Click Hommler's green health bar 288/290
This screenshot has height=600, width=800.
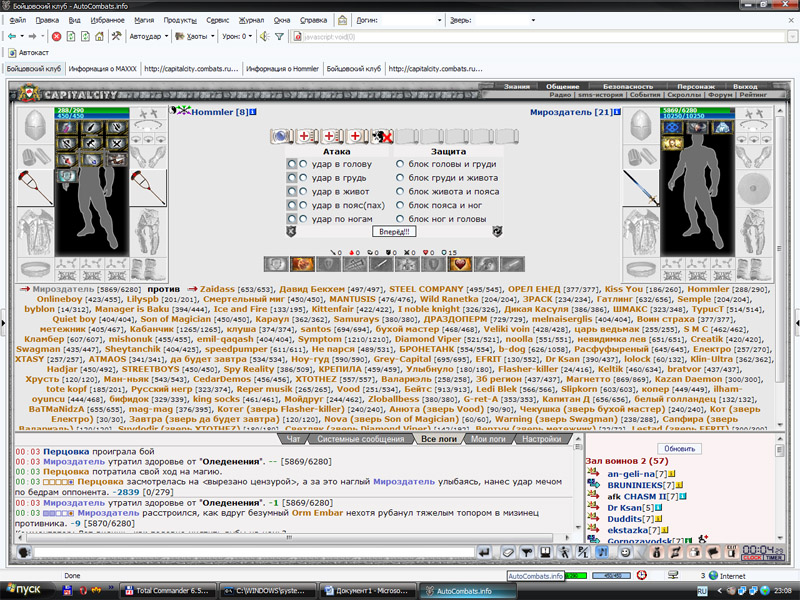(x=92, y=110)
